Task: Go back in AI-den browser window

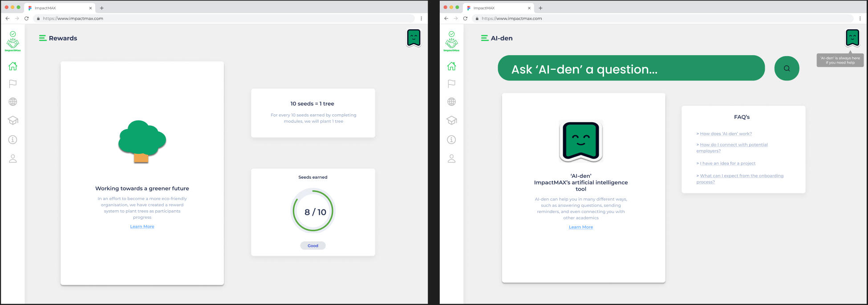Action: coord(446,19)
